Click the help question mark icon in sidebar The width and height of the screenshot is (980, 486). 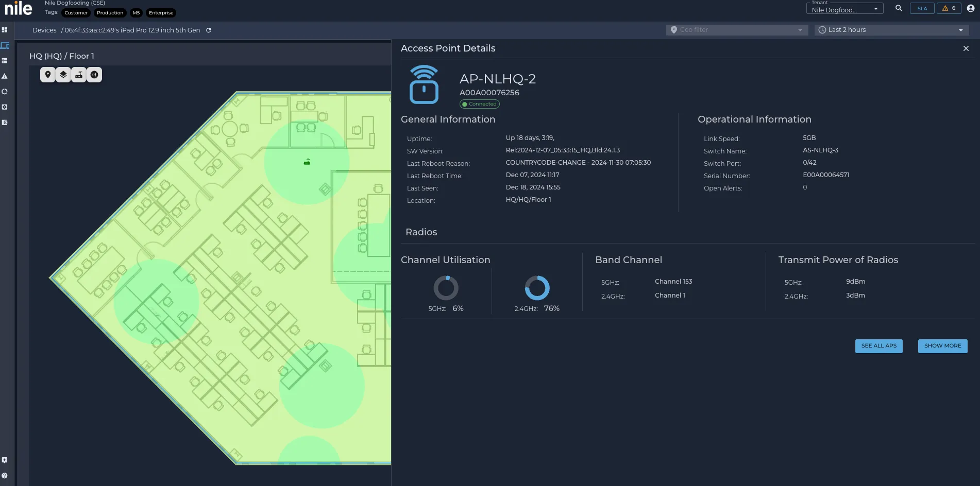click(5, 476)
